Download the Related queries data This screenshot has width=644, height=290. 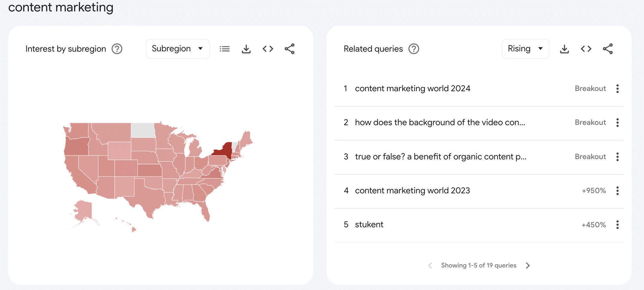564,49
